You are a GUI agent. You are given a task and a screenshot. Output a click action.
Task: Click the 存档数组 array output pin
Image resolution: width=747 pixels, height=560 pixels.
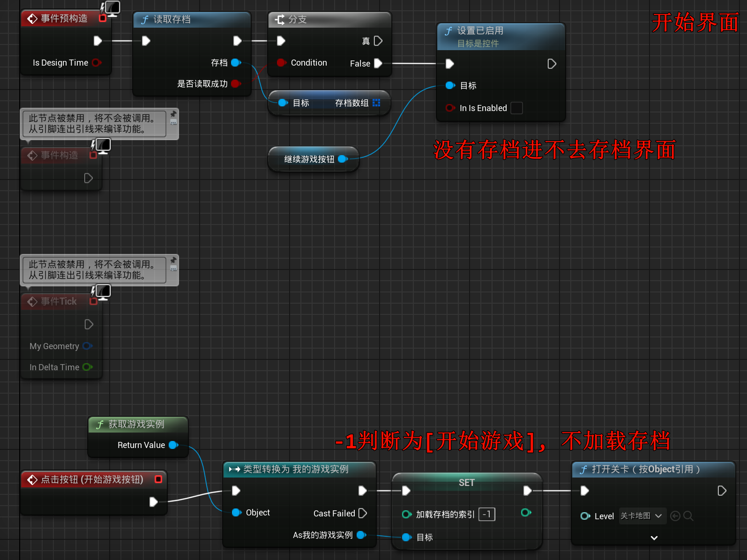click(x=376, y=103)
